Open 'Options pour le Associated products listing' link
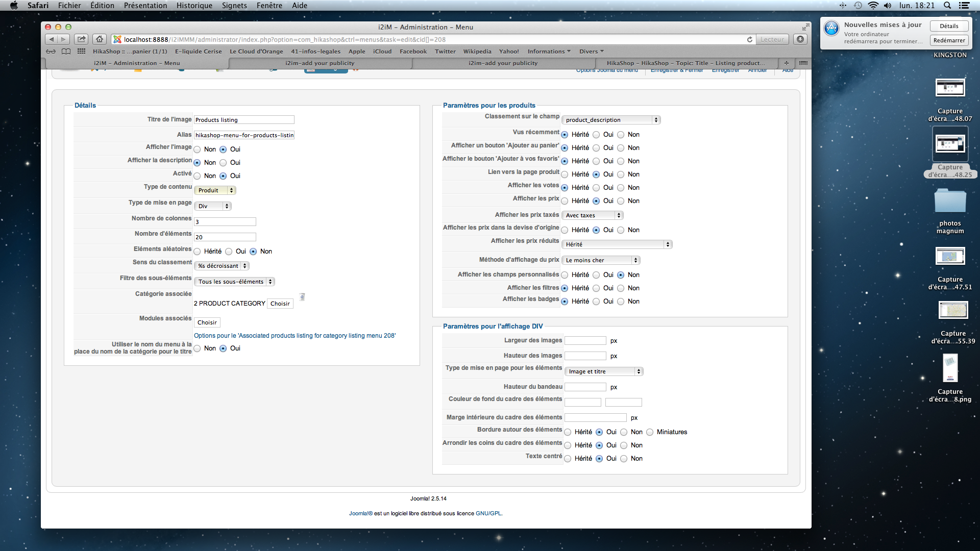The width and height of the screenshot is (980, 551). (x=295, y=336)
